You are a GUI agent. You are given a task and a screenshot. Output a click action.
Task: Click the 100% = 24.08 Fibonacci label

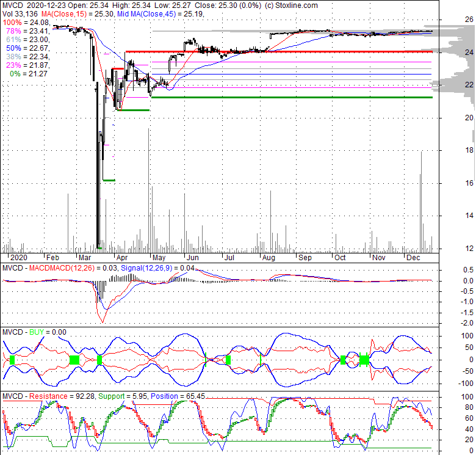tap(26, 23)
